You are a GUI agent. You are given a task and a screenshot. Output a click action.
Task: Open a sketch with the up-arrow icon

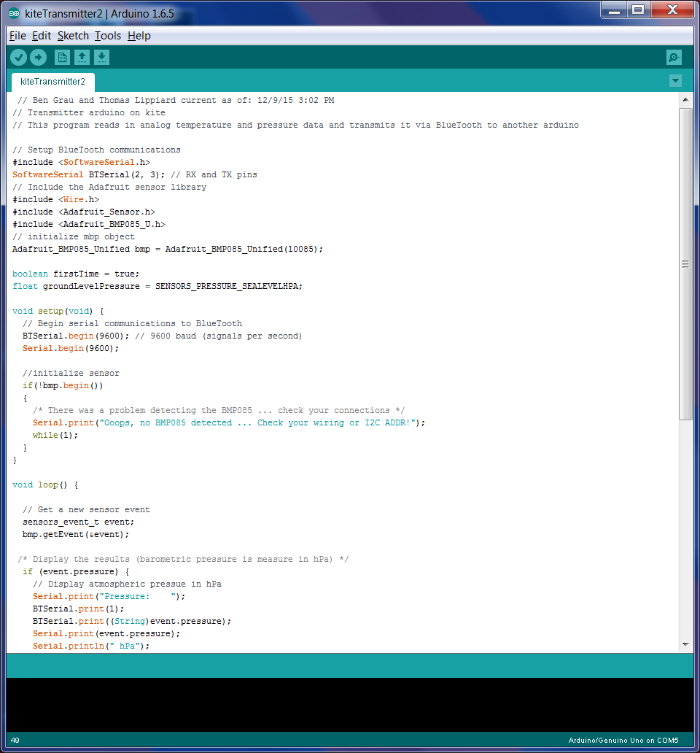[x=82, y=58]
